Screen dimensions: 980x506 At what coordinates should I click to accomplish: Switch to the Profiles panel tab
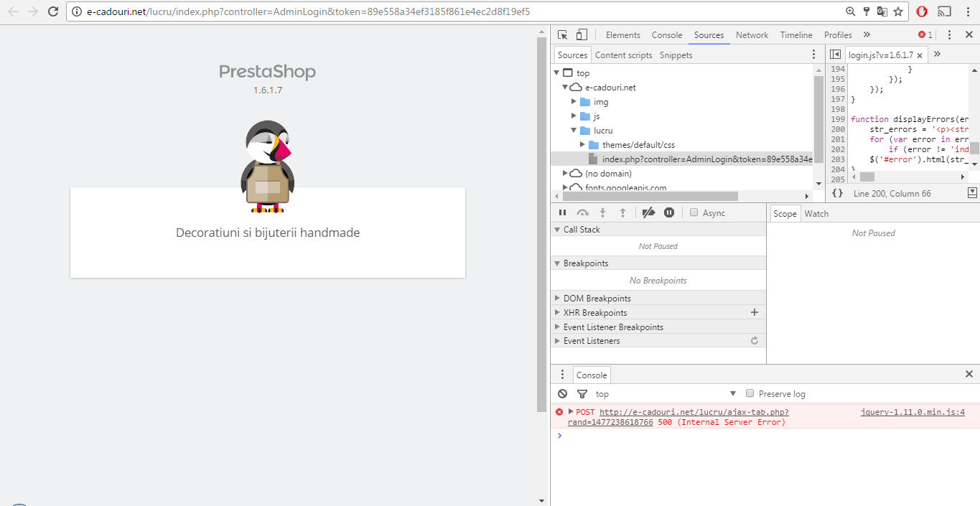coord(838,34)
